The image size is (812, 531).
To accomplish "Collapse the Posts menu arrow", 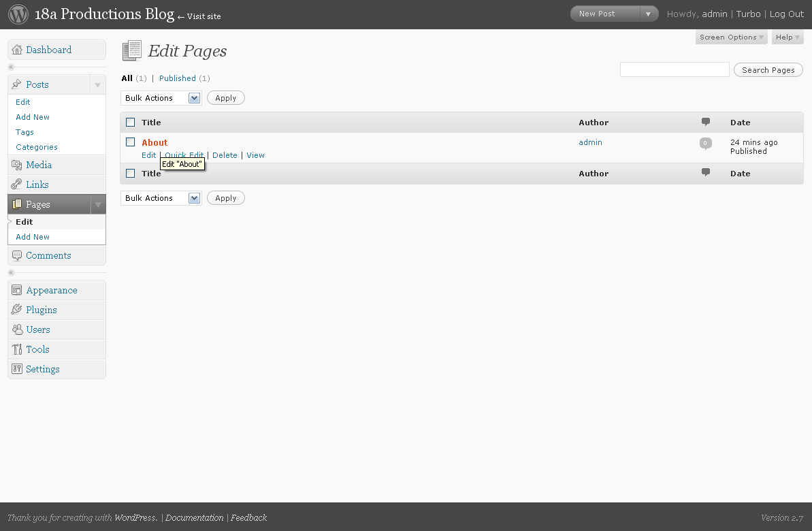I will pos(97,84).
